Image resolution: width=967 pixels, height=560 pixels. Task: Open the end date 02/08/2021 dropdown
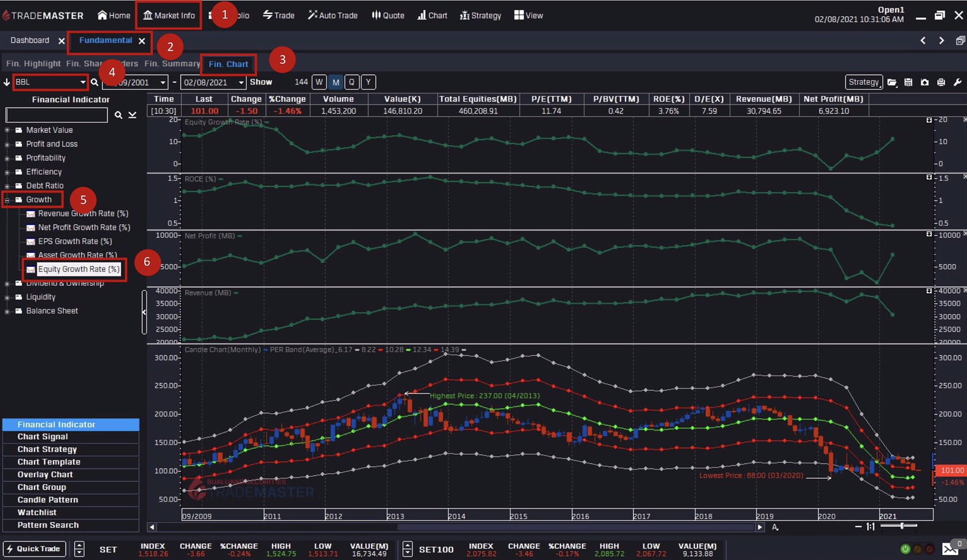click(241, 82)
